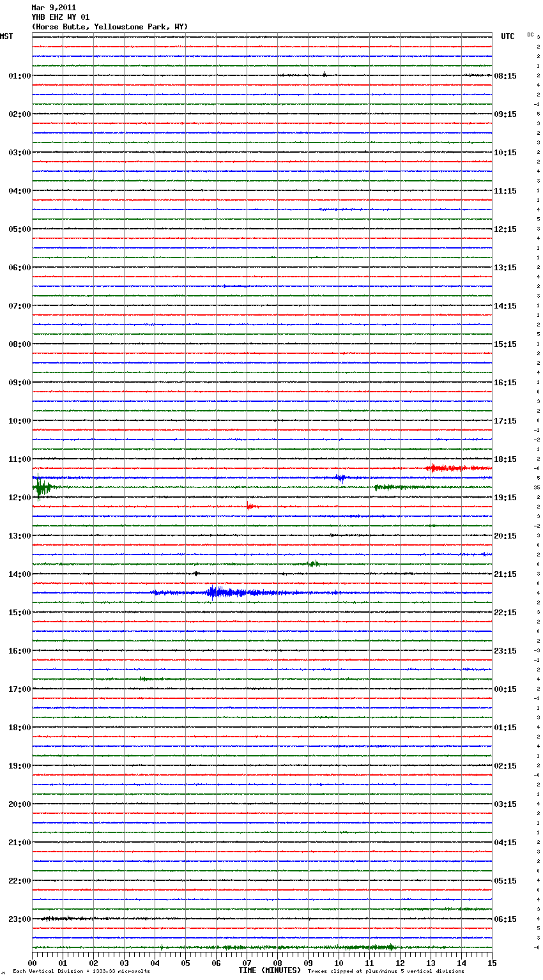Image resolution: width=543 pixels, height=980 pixels.
Task: Select the 18:15 UTC time label
Action: (505, 459)
